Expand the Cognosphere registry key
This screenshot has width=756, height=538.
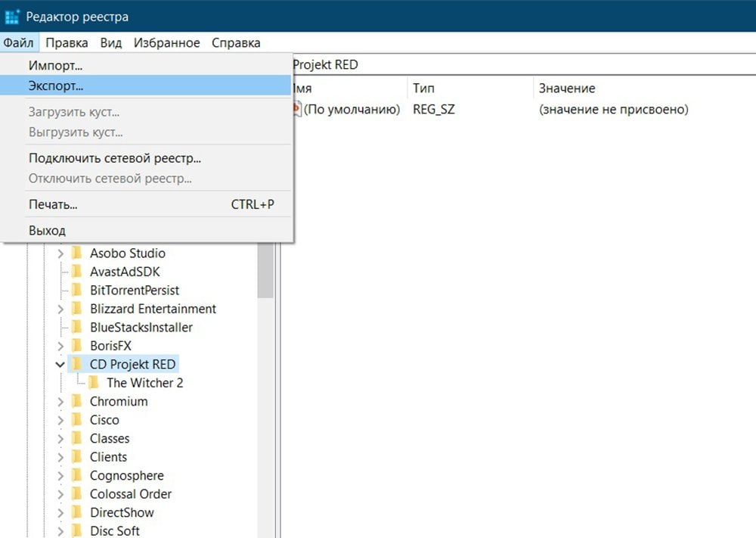(60, 476)
